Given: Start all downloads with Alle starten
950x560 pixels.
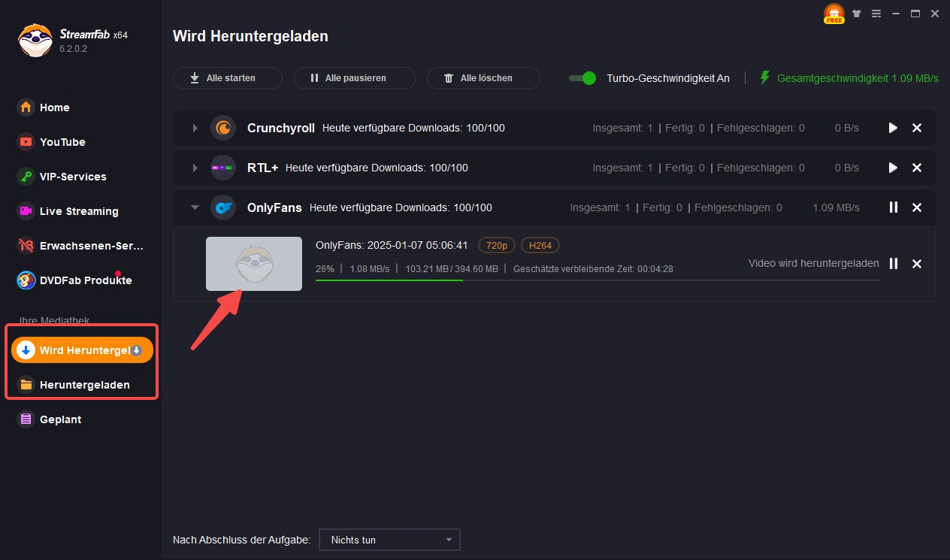Looking at the screenshot, I should (228, 78).
